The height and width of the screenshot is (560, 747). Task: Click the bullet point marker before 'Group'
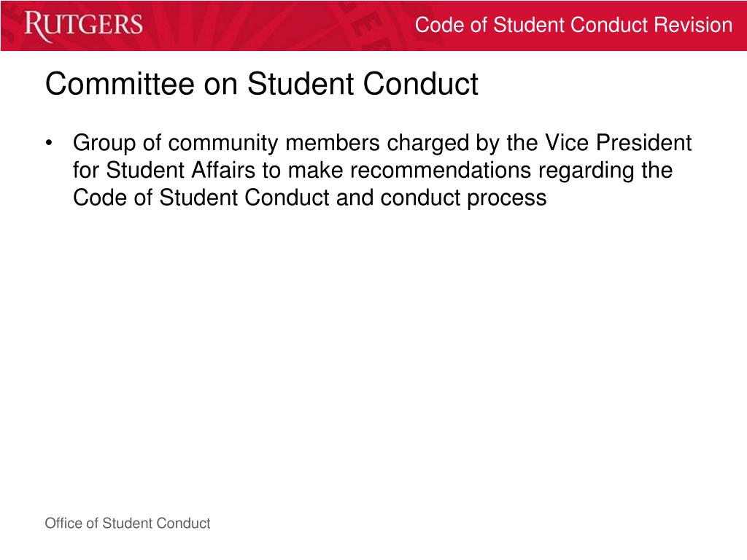[x=49, y=143]
